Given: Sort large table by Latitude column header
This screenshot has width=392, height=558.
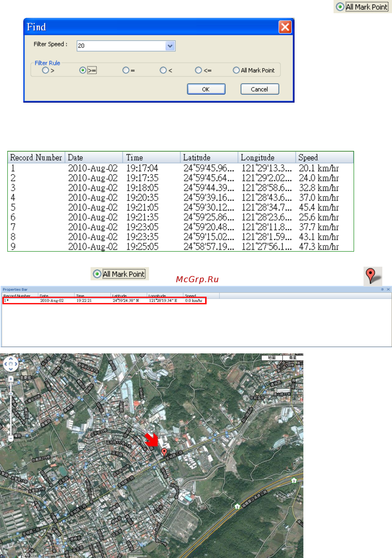Looking at the screenshot, I should [x=209, y=157].
